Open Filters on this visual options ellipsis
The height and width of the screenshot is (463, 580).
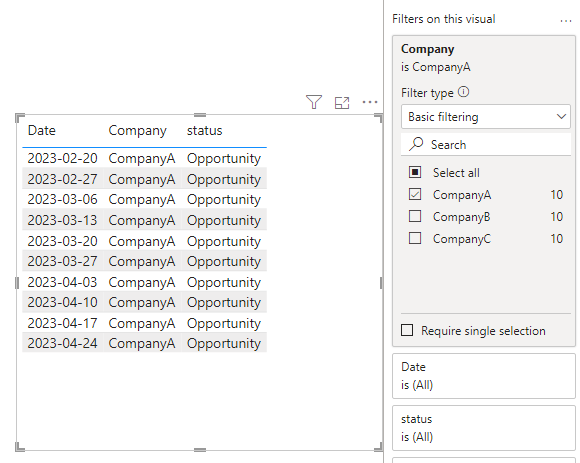tap(566, 21)
